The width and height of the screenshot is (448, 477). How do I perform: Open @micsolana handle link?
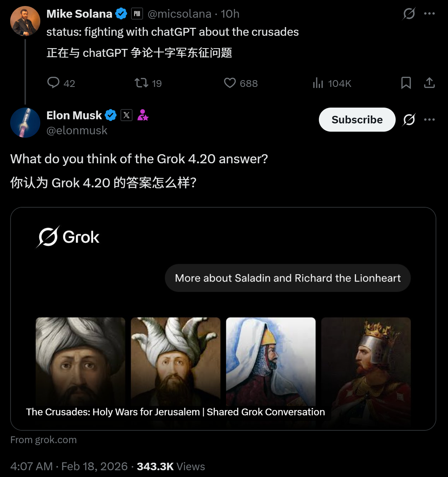point(180,14)
